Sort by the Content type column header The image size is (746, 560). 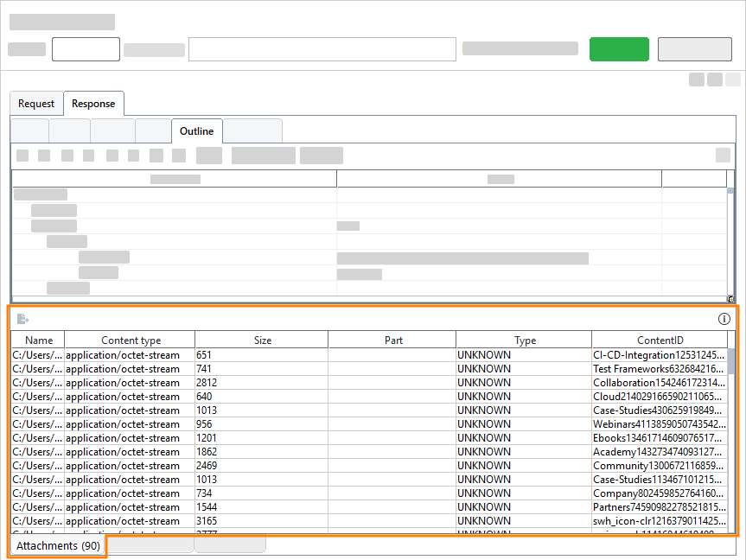tap(131, 340)
